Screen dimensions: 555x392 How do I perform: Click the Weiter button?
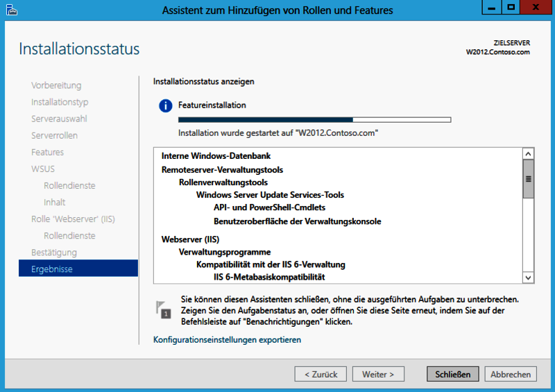[378, 374]
